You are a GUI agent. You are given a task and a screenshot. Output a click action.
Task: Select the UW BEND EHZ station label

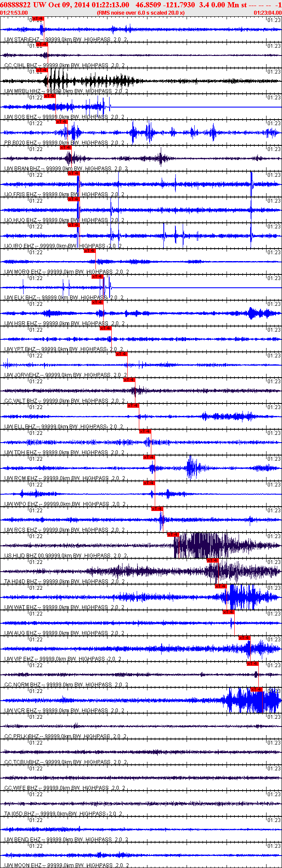pos(22,840)
